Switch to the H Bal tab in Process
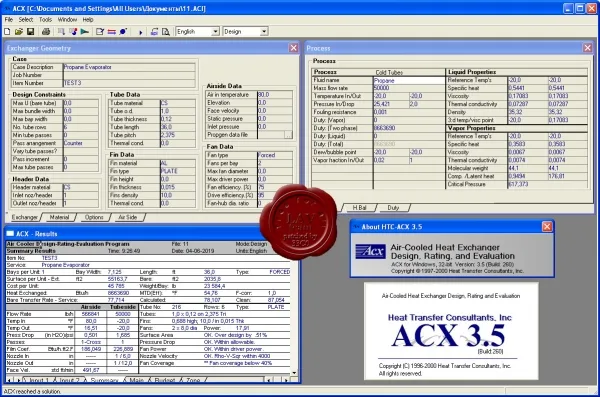Screen dimensions: 600x397 [x=359, y=207]
